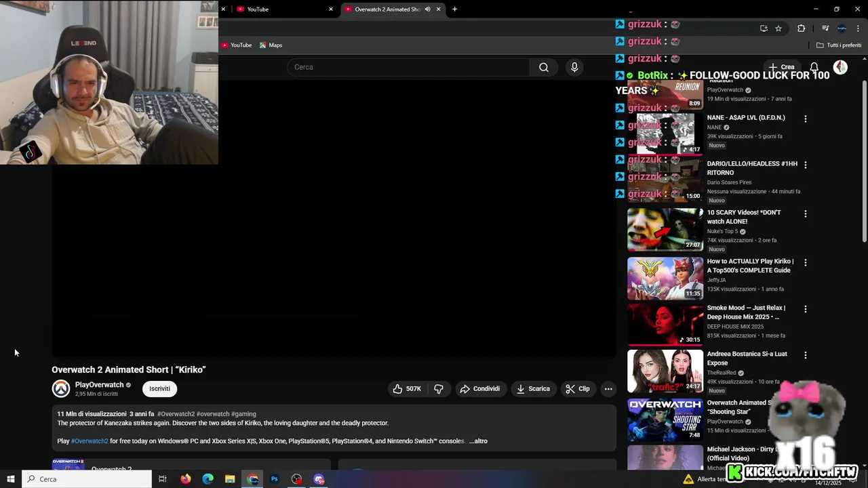Follow the #Overwatch2 link in description
The width and height of the screenshot is (868, 488).
click(90, 441)
